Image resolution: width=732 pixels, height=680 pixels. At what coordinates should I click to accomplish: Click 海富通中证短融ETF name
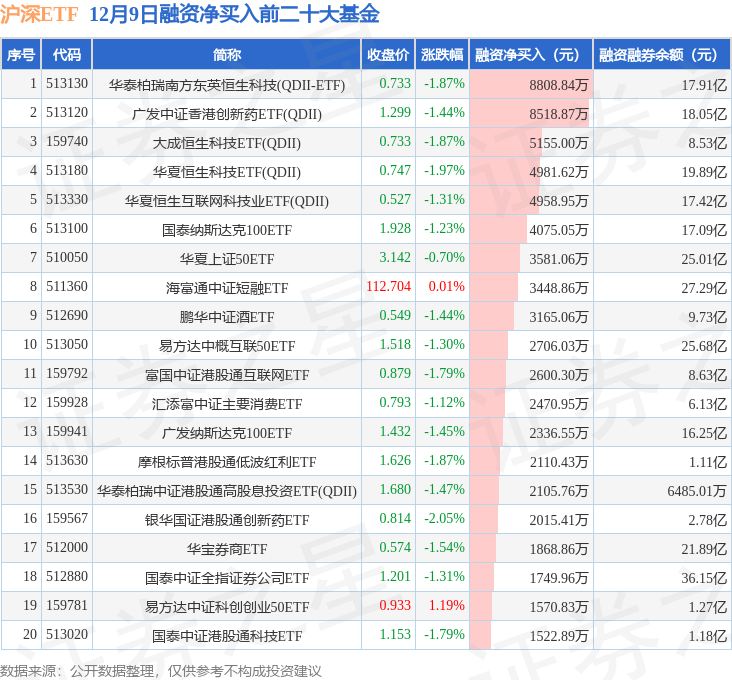(227, 288)
